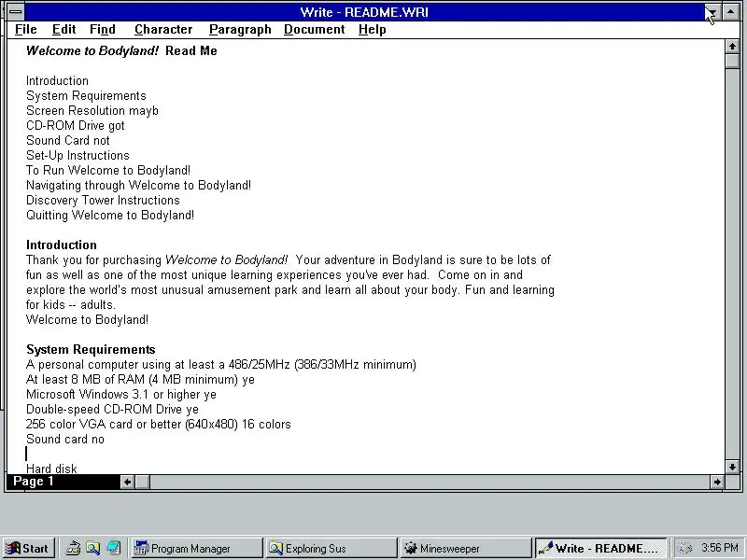This screenshot has width=747, height=560.
Task: Switch to Exploring Sus taskbar window
Action: 331,548
